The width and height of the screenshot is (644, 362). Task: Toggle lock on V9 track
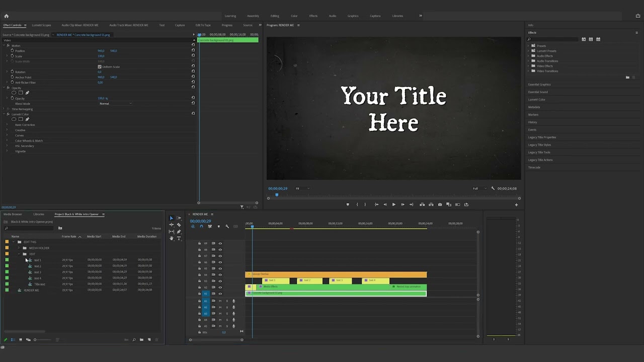[x=199, y=243]
